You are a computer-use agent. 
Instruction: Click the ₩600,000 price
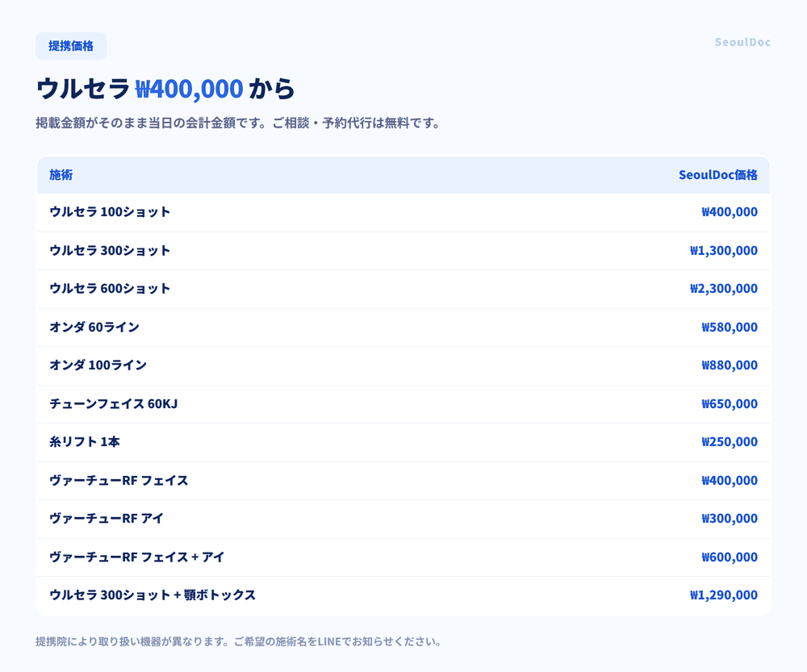pyautogui.click(x=730, y=557)
